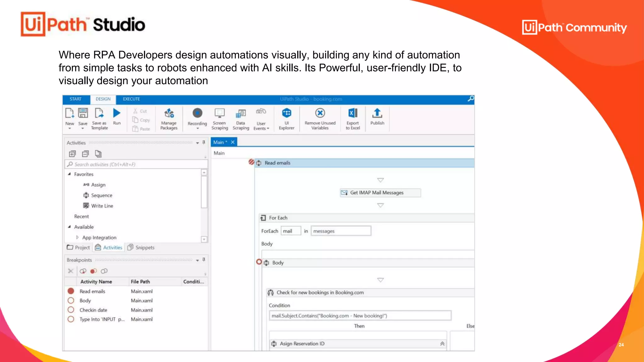Image resolution: width=644 pixels, height=362 pixels.
Task: Launch Screen Scraping tool
Action: [x=219, y=113]
